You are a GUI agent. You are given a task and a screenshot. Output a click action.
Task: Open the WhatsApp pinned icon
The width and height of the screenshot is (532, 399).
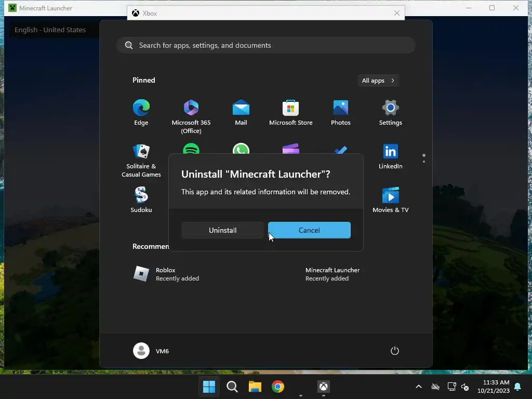tap(241, 149)
